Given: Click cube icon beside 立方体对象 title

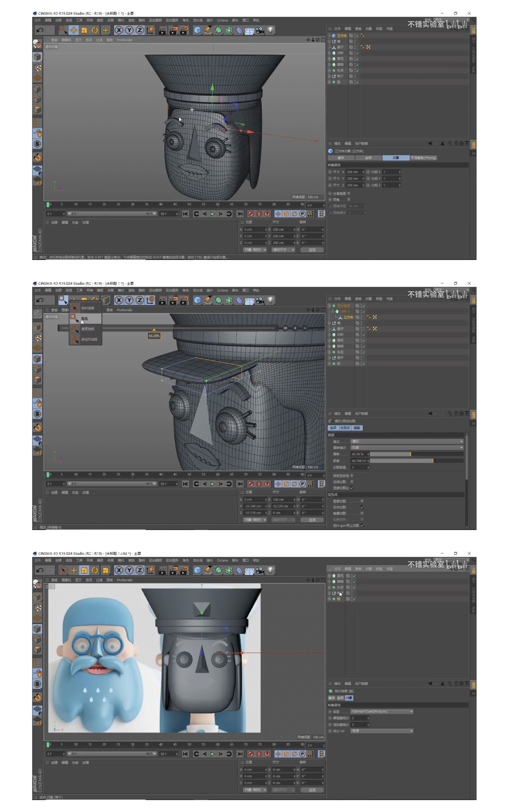Looking at the screenshot, I should (x=330, y=151).
